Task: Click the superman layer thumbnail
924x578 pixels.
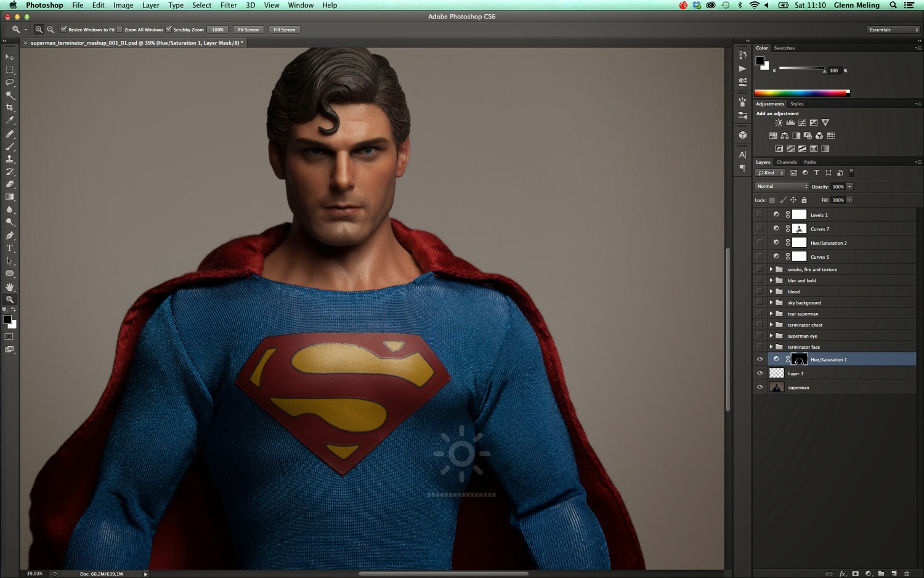Action: tap(777, 388)
